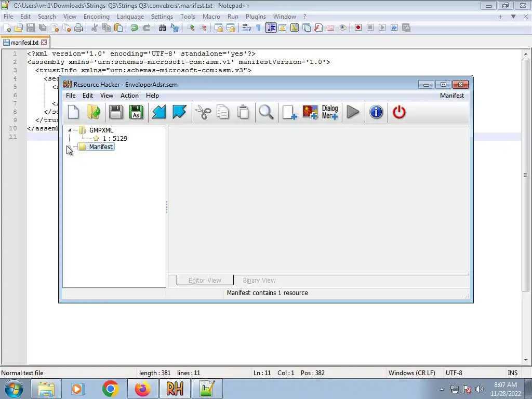Open Resource Hacker File menu
Screen dimensions: 532x399
click(71, 96)
